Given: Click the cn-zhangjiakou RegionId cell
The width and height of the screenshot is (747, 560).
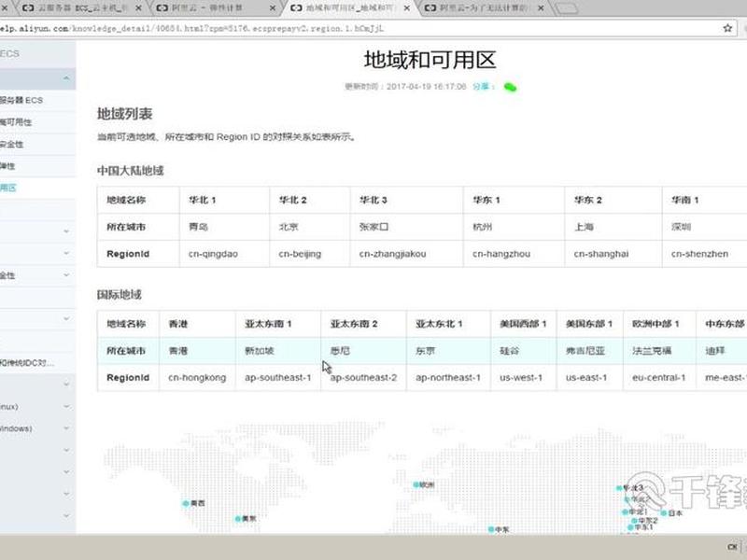Looking at the screenshot, I should (x=407, y=254).
